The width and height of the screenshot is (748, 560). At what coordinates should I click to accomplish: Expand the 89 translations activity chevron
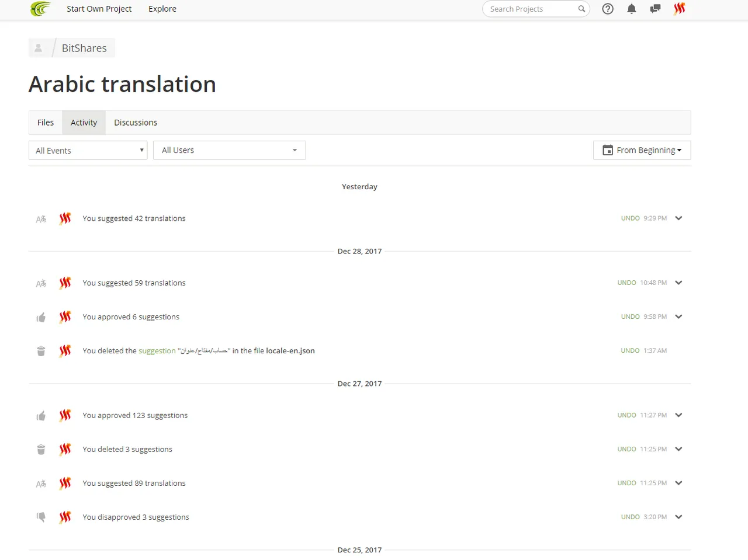pos(678,483)
